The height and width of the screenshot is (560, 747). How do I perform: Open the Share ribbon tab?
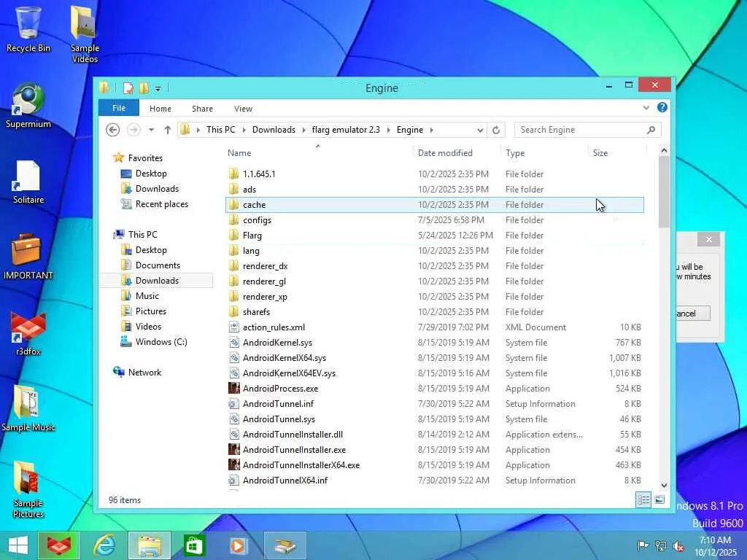coord(202,109)
